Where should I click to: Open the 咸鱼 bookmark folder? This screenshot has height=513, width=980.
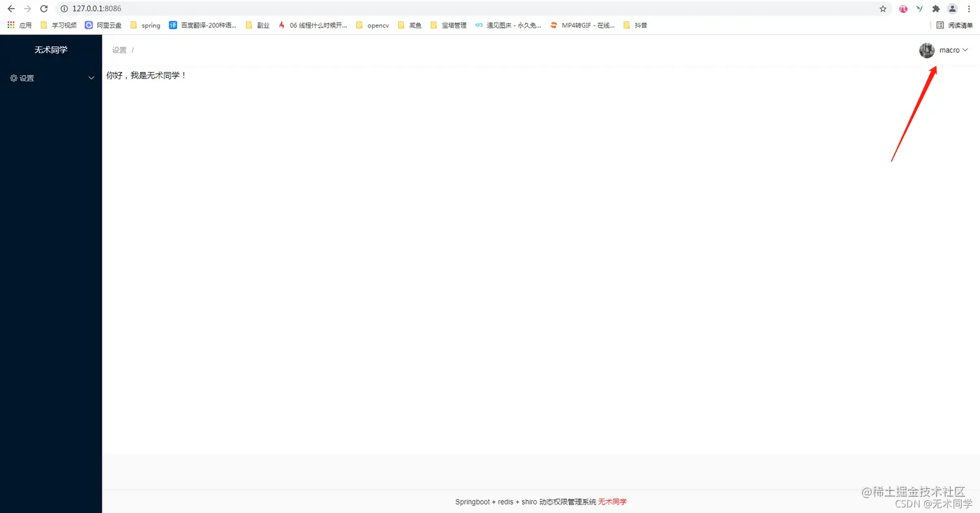tap(409, 25)
